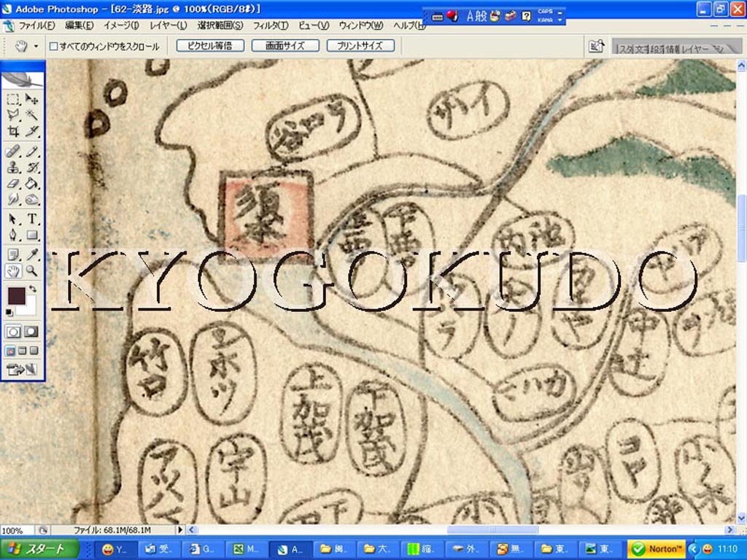Click the Norton taskbar button
The height and width of the screenshot is (560, 747).
(657, 549)
